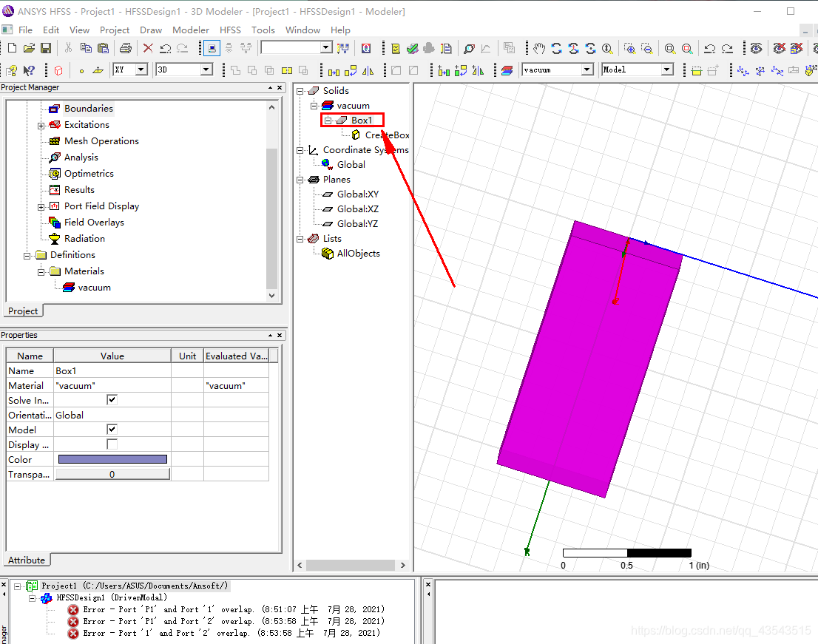Click the Zoom Out area icon

click(x=647, y=49)
